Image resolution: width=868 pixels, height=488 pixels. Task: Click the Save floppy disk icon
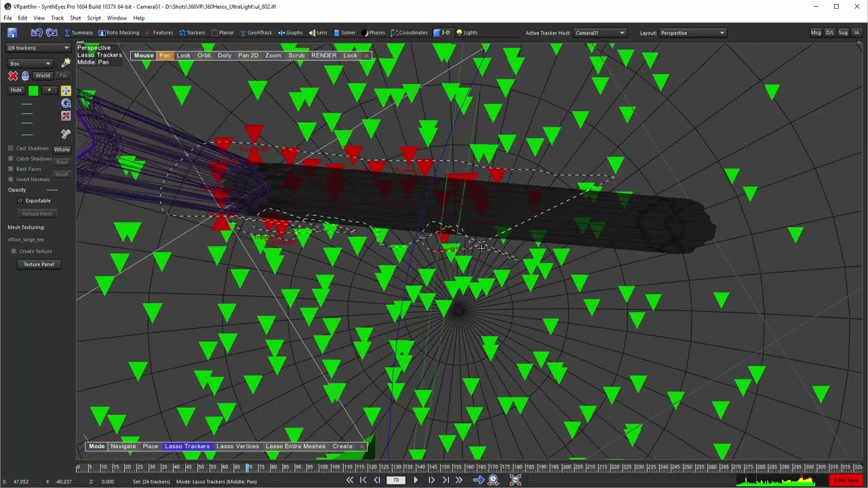pyautogui.click(x=12, y=33)
